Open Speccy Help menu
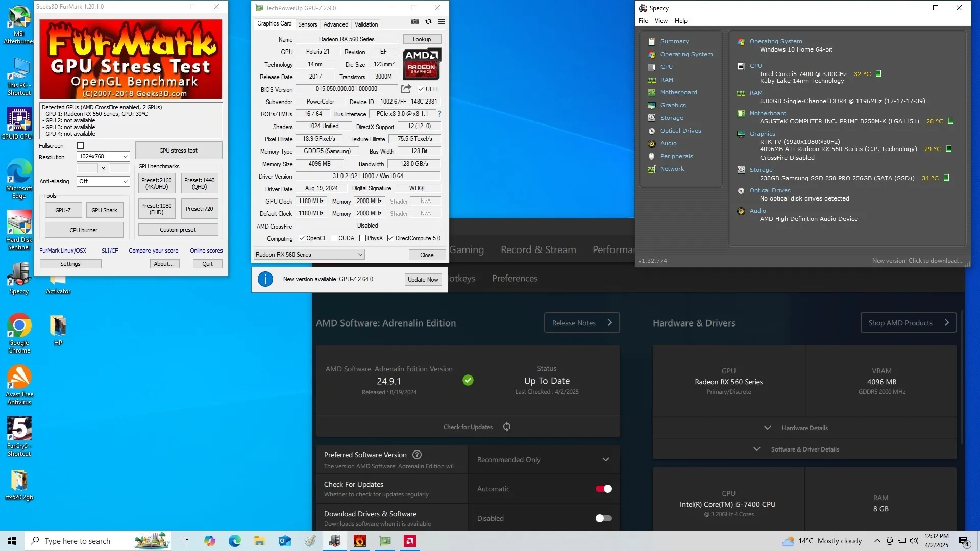Screen dimensions: 980x551 pyautogui.click(x=681, y=21)
